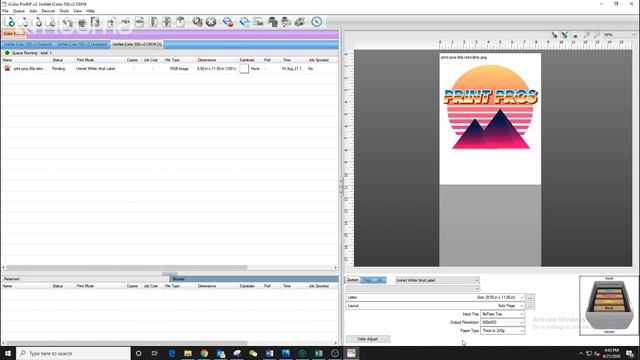Open the Input Tray ByPass Tray dropdown
This screenshot has height=360, width=640.
coord(502,314)
